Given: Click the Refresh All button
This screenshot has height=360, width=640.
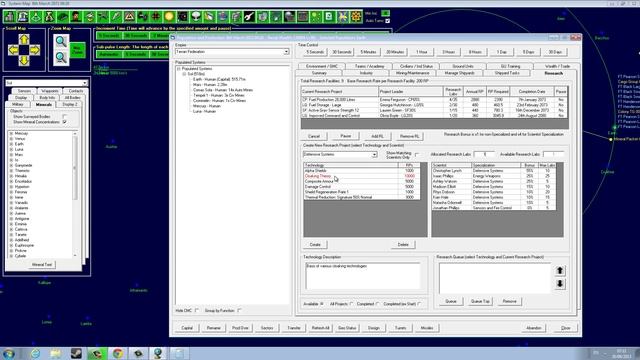Looking at the screenshot, I should (320, 328).
